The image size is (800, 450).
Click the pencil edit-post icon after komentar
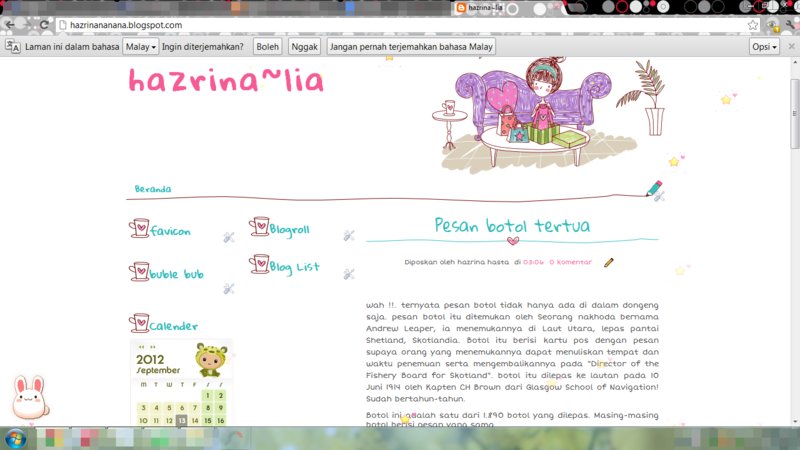[609, 263]
